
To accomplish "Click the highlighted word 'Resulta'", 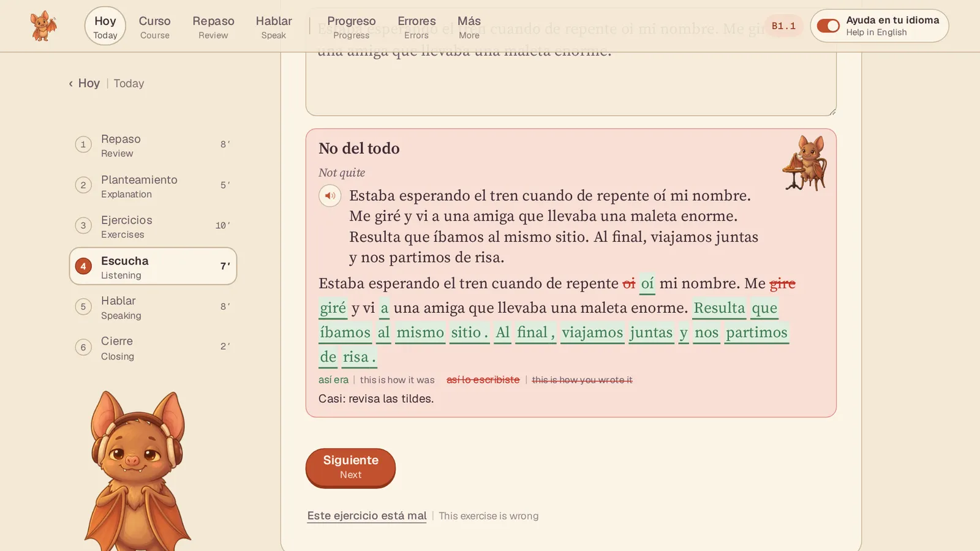I will point(719,307).
